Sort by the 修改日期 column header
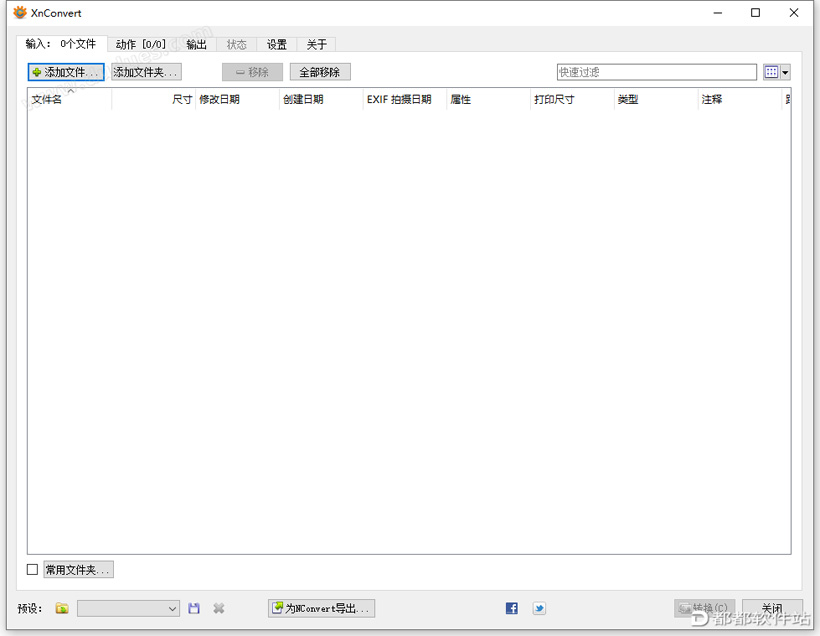 pyautogui.click(x=237, y=99)
